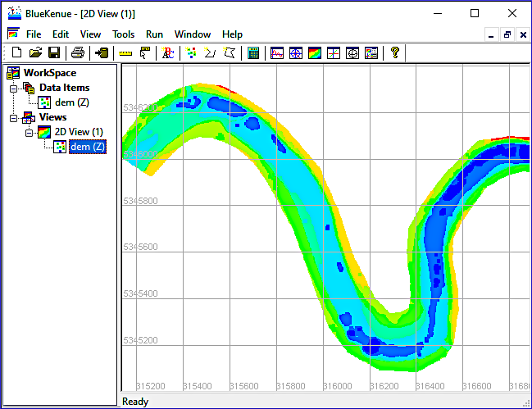Open the Run menu
532x409 pixels.
point(154,34)
